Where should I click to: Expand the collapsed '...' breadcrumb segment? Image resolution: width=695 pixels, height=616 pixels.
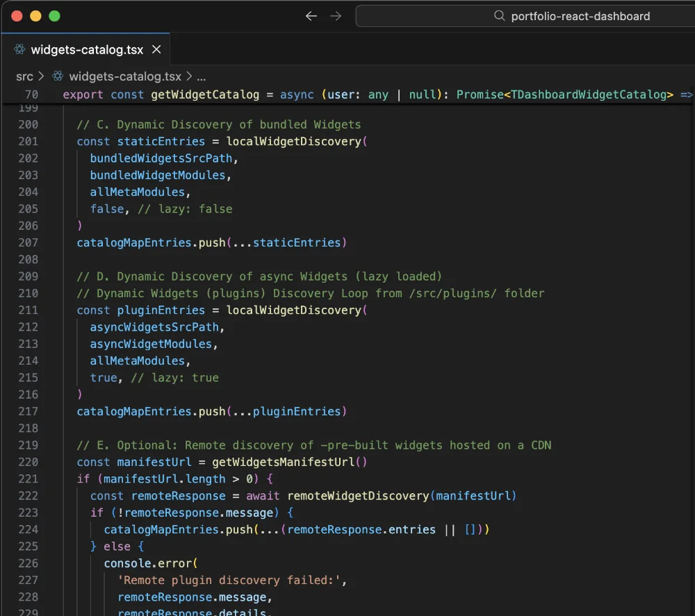tap(201, 76)
